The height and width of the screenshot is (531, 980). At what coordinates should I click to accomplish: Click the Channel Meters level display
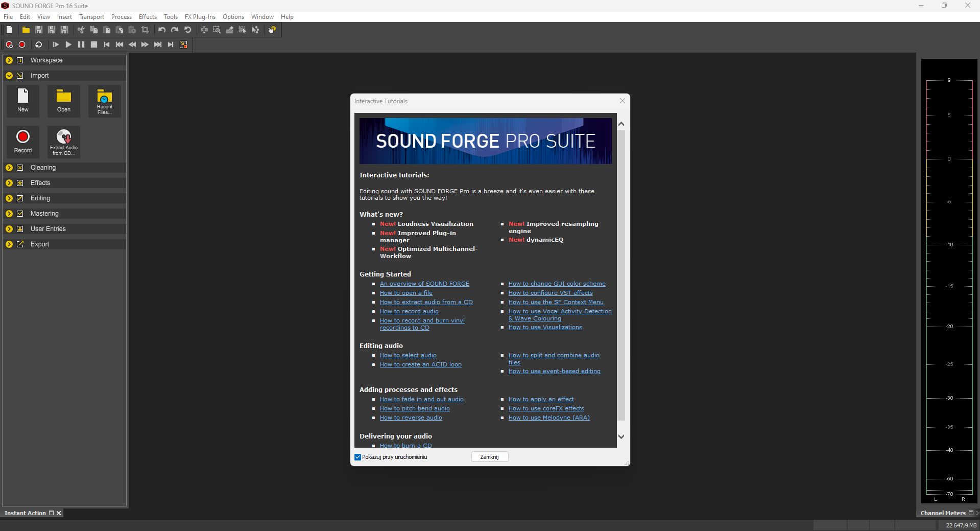949,281
